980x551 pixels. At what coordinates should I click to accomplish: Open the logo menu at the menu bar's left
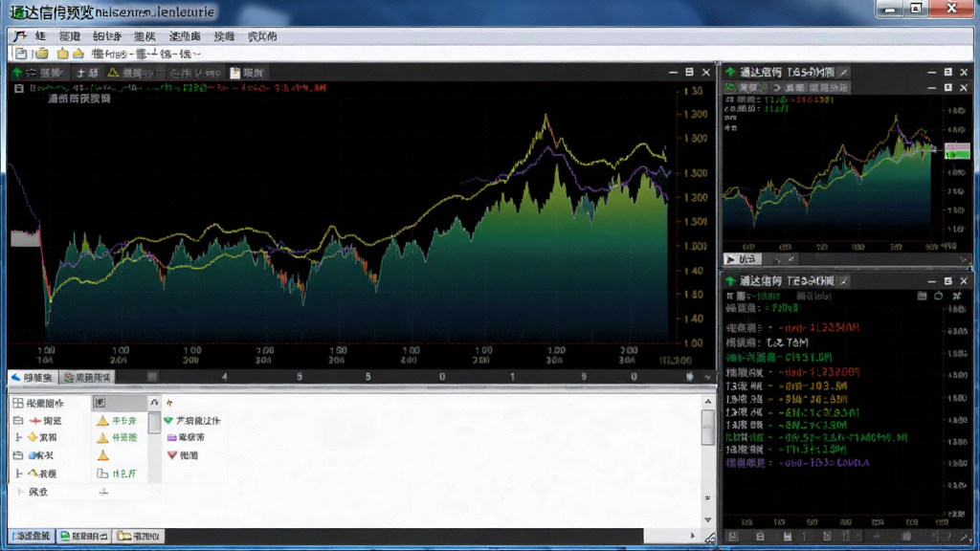pos(20,36)
